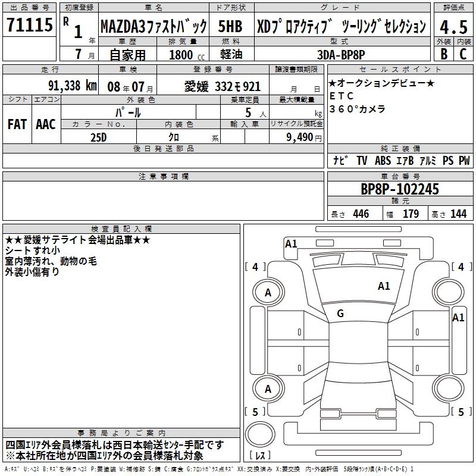Select the アルミ equipment item
The width and height of the screenshot is (476, 476).
tap(427, 160)
